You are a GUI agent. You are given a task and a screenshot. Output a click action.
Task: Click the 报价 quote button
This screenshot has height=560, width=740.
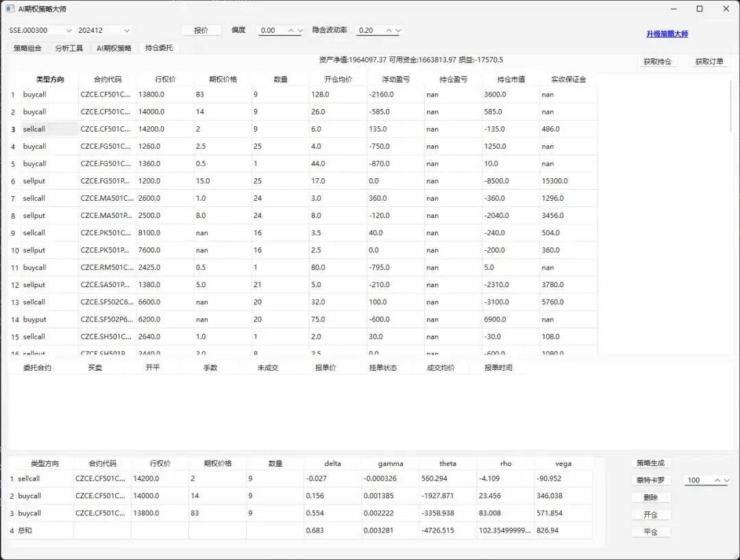click(201, 30)
